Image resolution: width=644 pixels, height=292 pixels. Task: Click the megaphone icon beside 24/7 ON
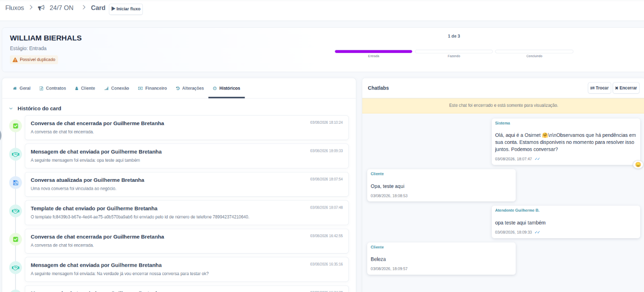pos(41,8)
